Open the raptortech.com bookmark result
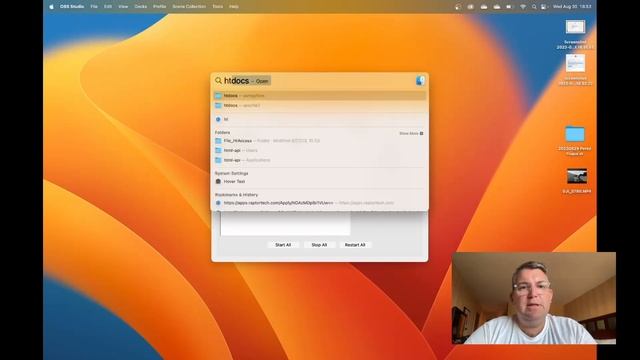This screenshot has height=360, width=640. [x=320, y=202]
